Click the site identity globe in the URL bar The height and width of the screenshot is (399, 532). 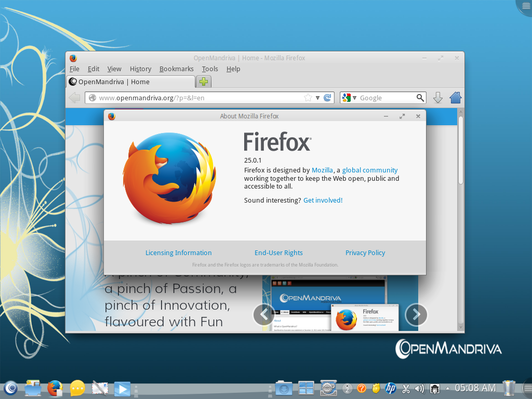click(x=92, y=98)
